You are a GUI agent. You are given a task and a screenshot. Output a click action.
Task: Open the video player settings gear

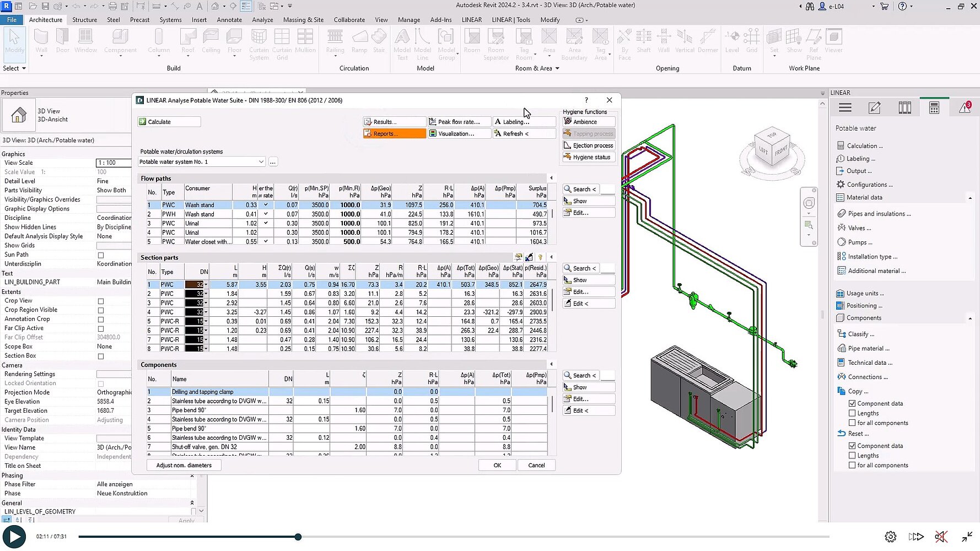pyautogui.click(x=890, y=537)
